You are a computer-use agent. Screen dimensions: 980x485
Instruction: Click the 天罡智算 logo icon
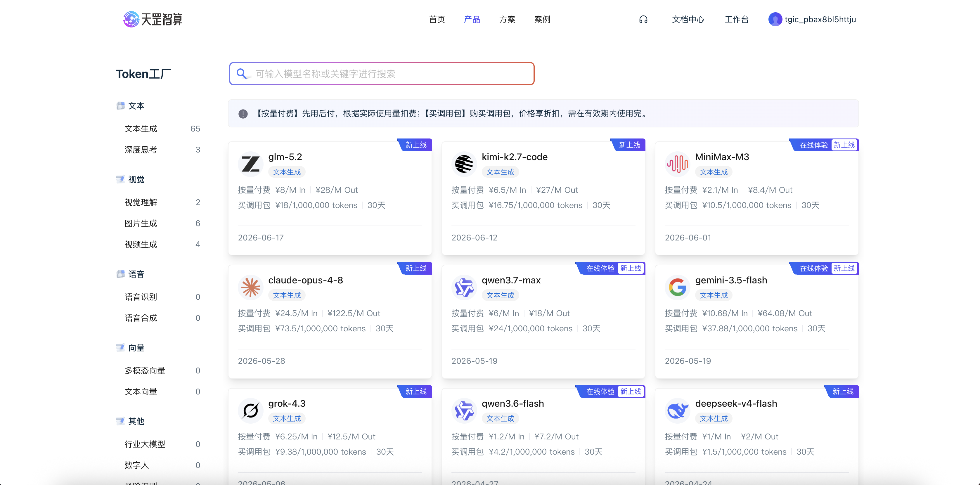[131, 19]
